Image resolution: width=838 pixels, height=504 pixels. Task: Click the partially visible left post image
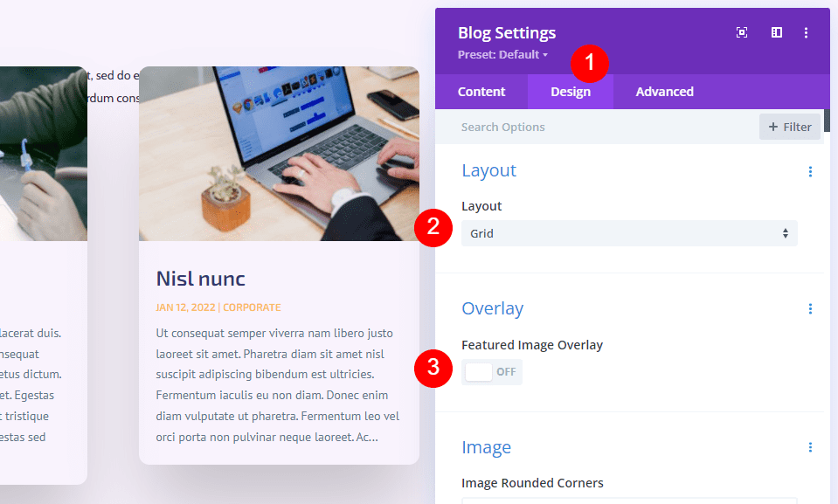coord(44,154)
